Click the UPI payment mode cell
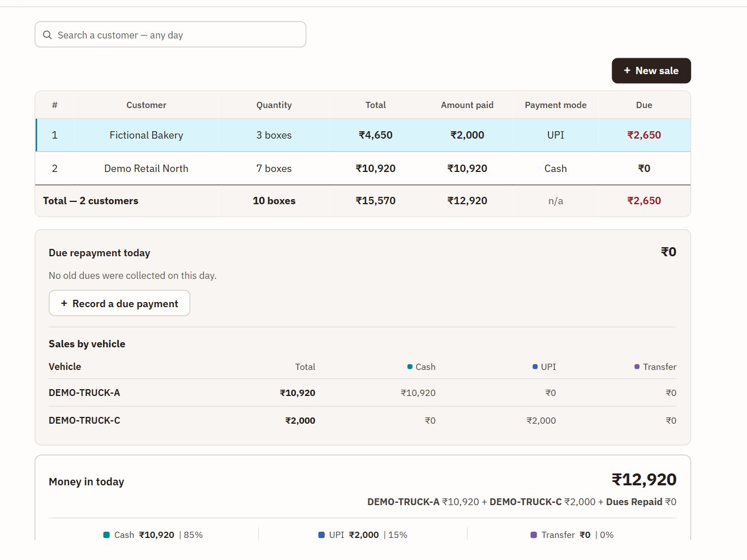Screen dimensions: 747x560 (x=556, y=135)
